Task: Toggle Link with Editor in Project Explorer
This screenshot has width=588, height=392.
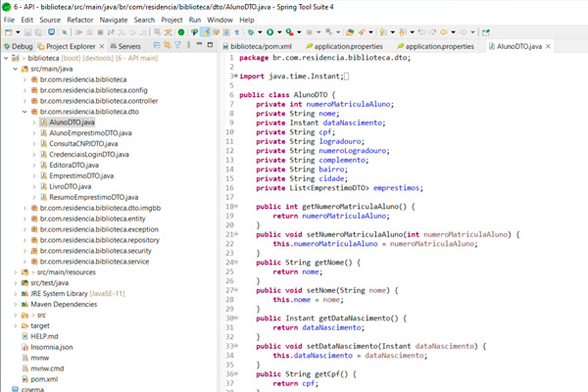Action: [167, 45]
